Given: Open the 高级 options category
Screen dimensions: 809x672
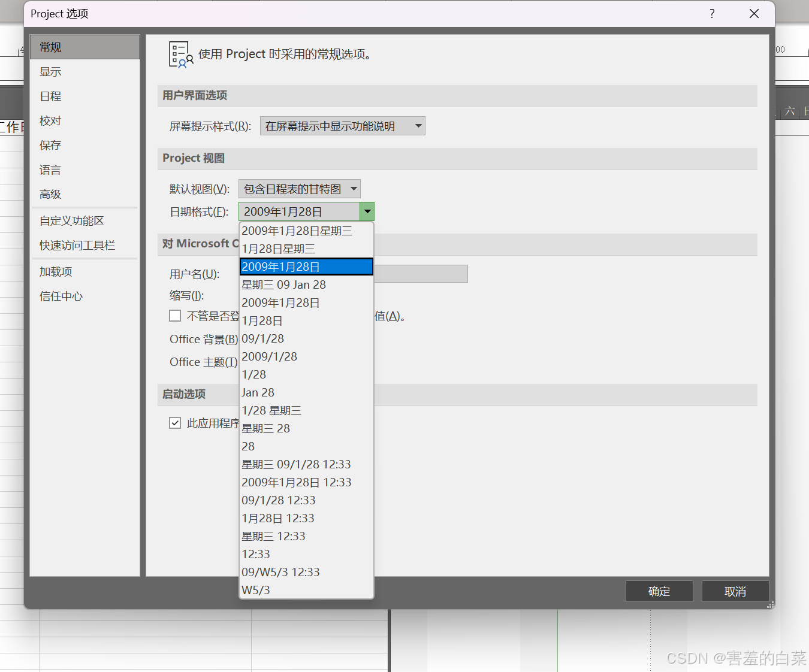Looking at the screenshot, I should click(84, 195).
